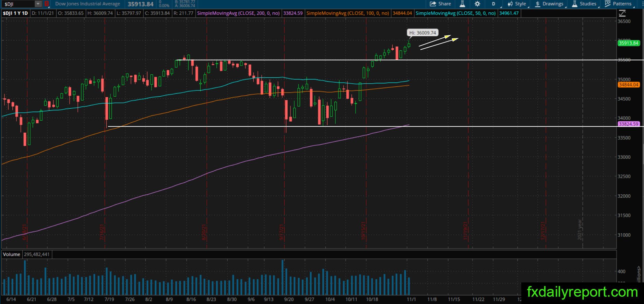Click the last price 35913.84 in header
Viewport: 644px width, 304px height.
click(x=141, y=4)
